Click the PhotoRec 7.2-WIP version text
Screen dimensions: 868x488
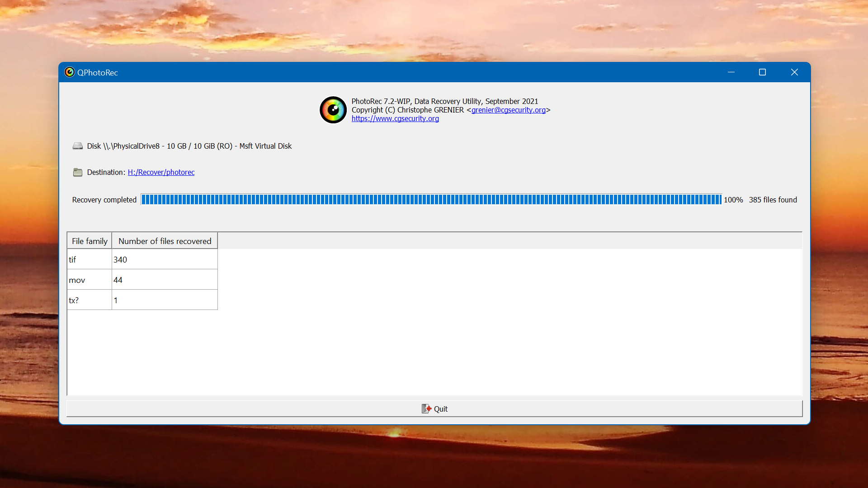coord(444,101)
